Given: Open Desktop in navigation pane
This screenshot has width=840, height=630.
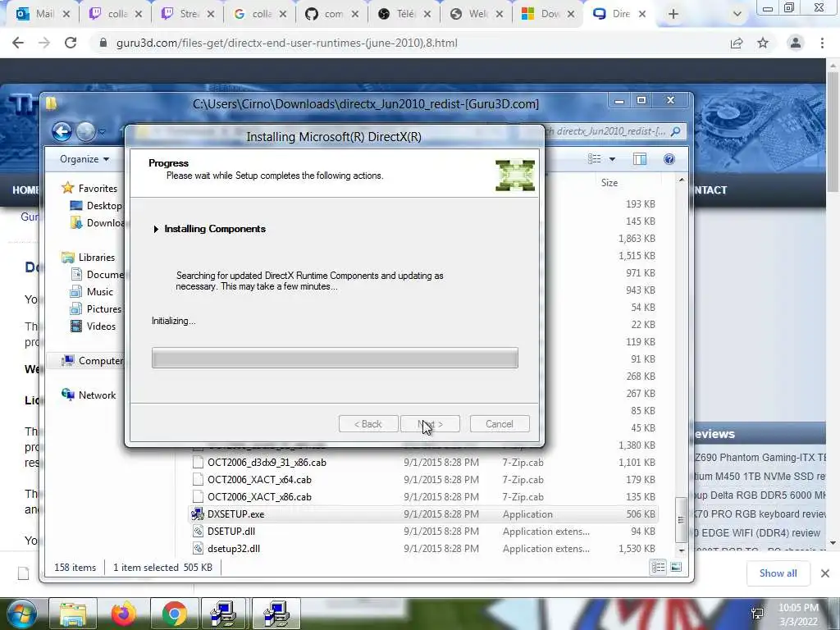Looking at the screenshot, I should point(97,206).
